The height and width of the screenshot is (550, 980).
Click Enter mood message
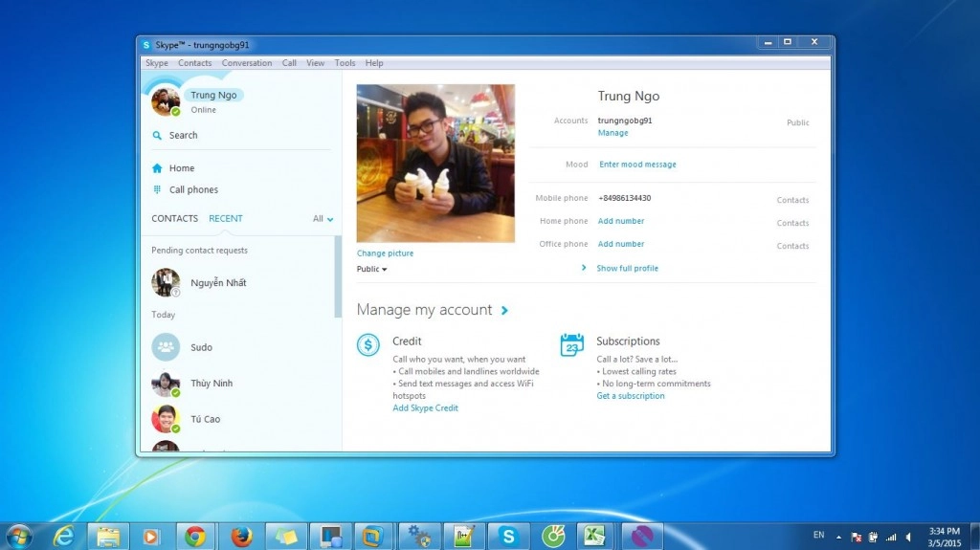point(637,165)
